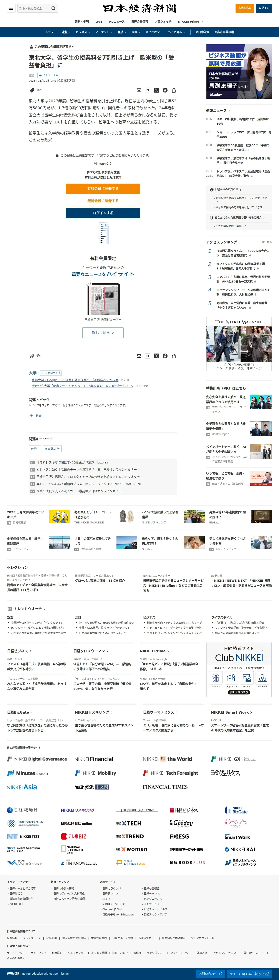This screenshot has height=980, width=279.
Task: Click paperclip save icon below the paywall box
Action: coord(32,356)
